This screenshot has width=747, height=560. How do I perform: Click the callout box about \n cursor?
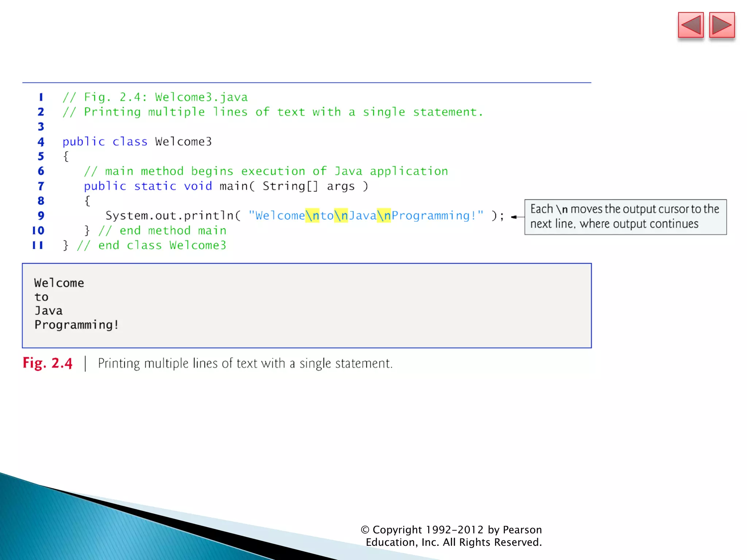[x=625, y=217]
